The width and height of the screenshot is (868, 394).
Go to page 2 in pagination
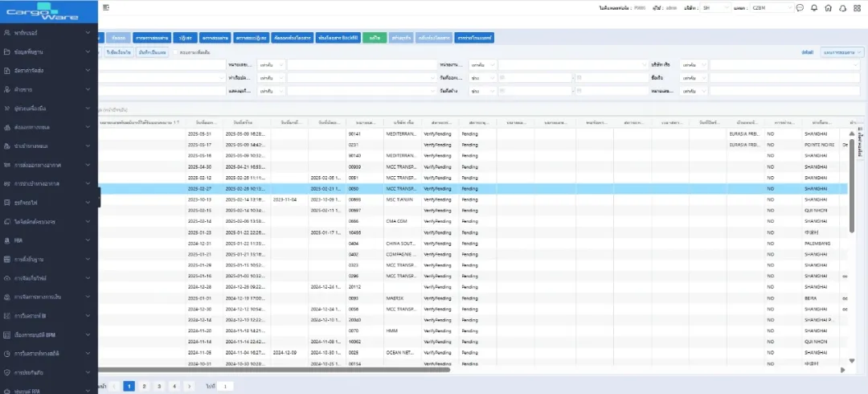point(143,387)
